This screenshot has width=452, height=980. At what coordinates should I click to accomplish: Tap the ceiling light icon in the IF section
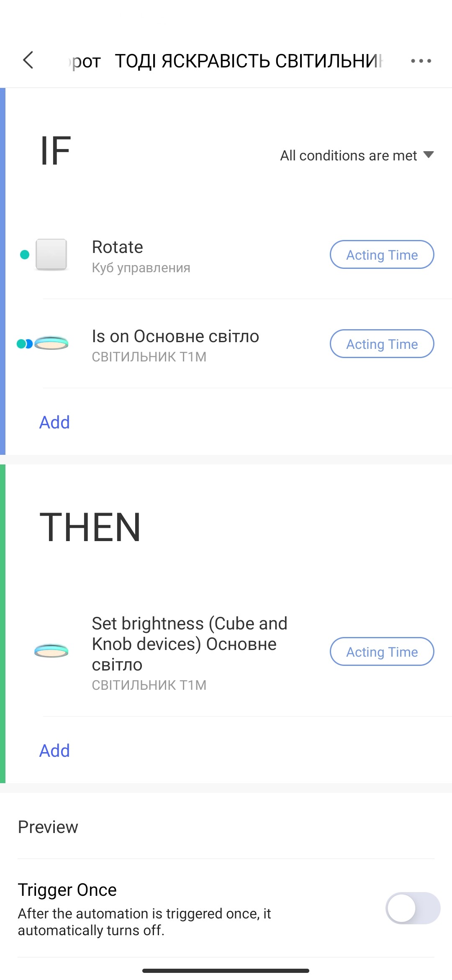[x=51, y=343]
